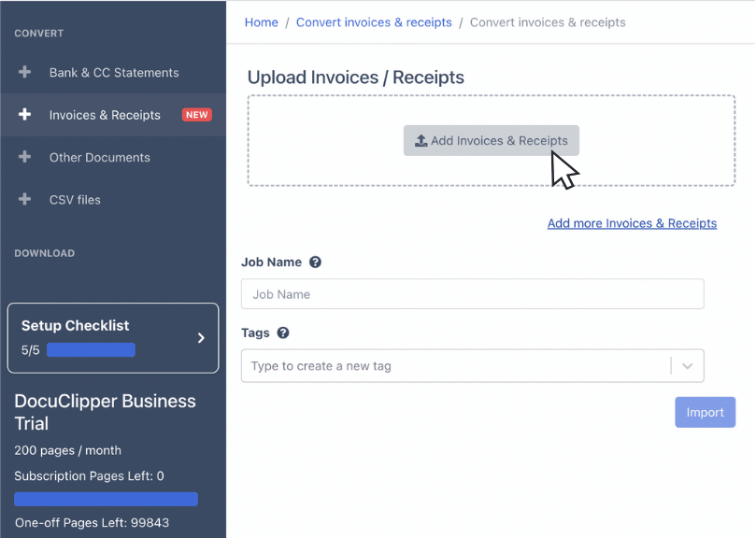Click the Job Name help question-mark icon
The image size is (756, 538).
(315, 262)
